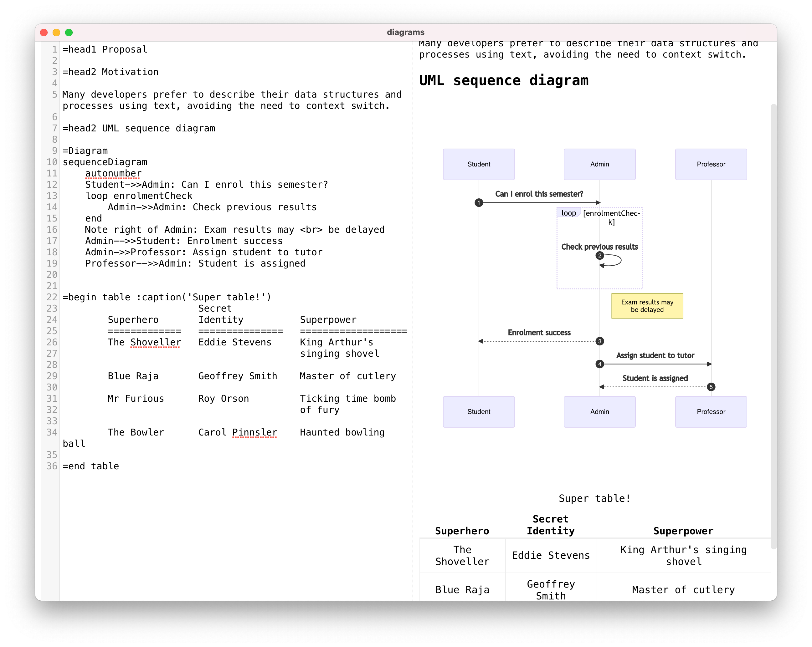This screenshot has width=812, height=647.
Task: Click the bottom Admin participant box
Action: tap(599, 411)
